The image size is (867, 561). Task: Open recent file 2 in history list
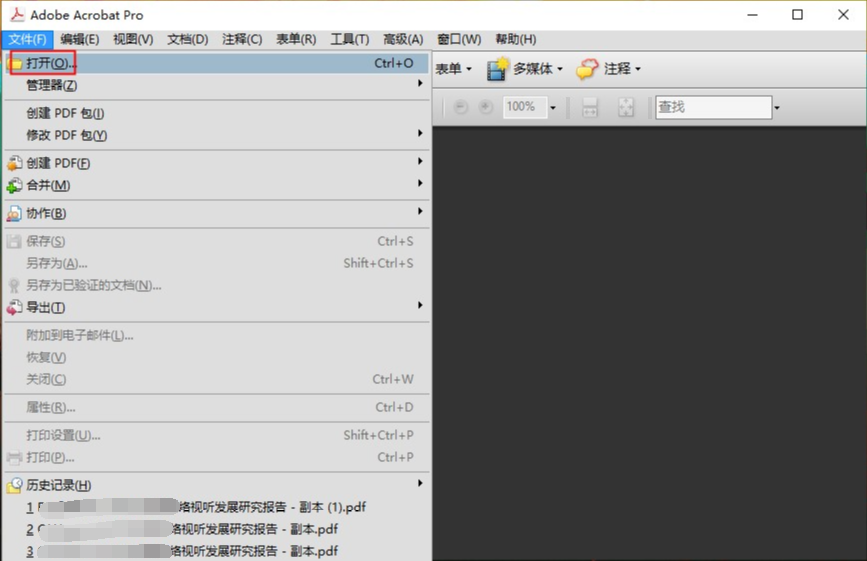pos(217,529)
